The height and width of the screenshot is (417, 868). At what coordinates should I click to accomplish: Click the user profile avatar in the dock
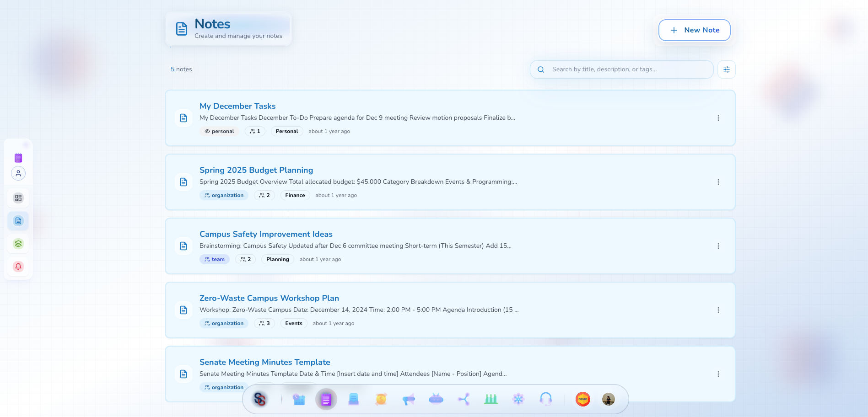pyautogui.click(x=608, y=399)
